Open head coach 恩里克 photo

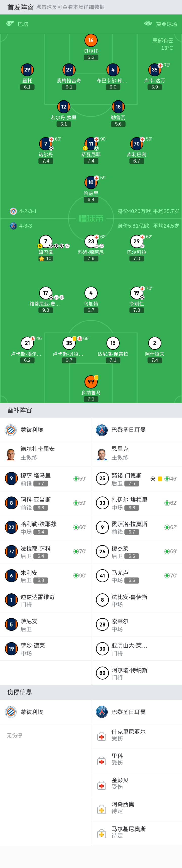[x=102, y=454]
